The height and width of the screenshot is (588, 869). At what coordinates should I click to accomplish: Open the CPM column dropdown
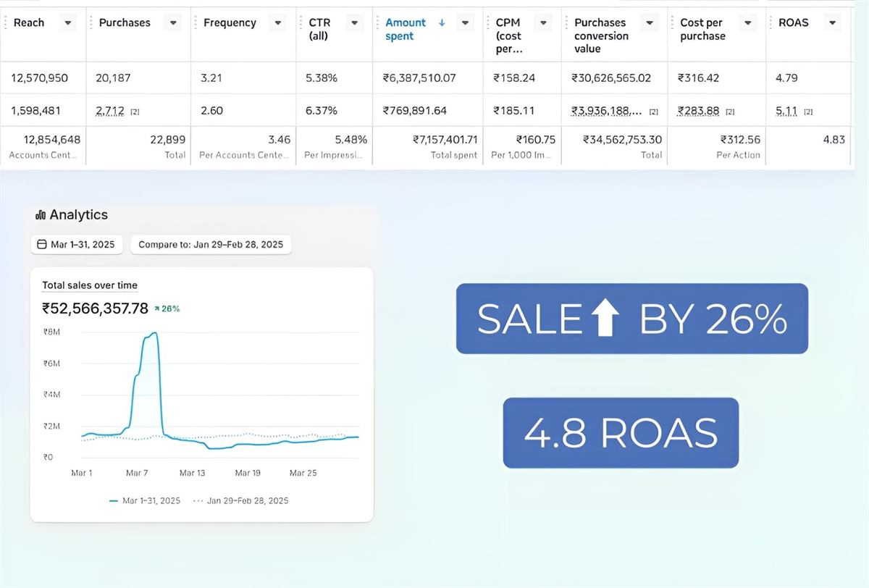pyautogui.click(x=542, y=22)
